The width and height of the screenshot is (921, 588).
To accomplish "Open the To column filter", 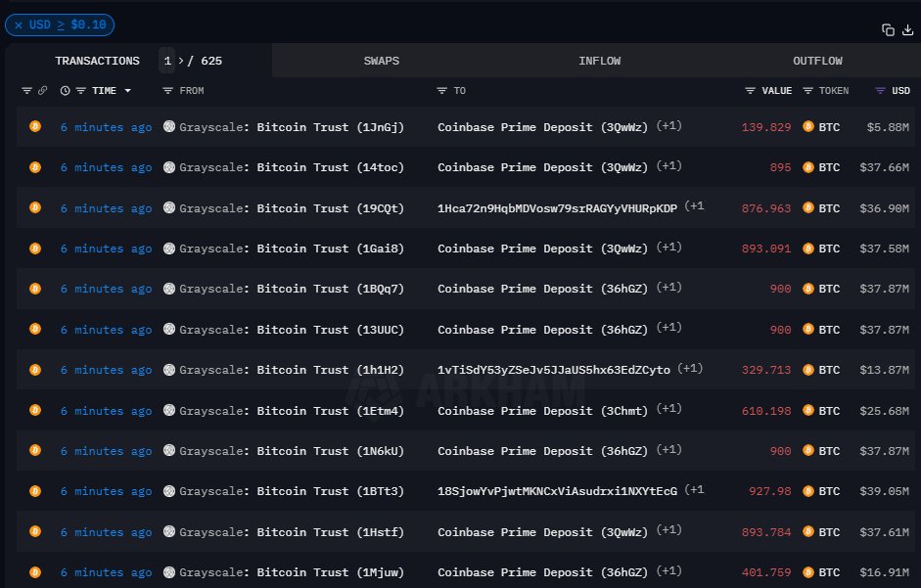I will [441, 90].
